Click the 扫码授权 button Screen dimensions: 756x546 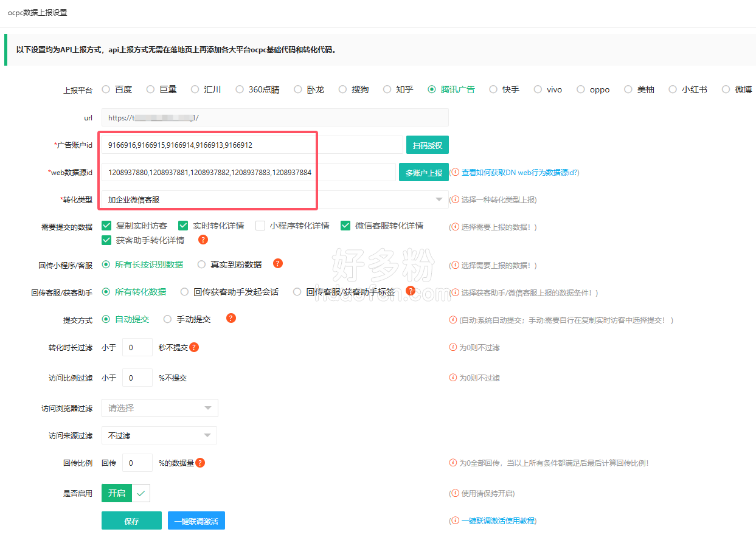coord(428,145)
